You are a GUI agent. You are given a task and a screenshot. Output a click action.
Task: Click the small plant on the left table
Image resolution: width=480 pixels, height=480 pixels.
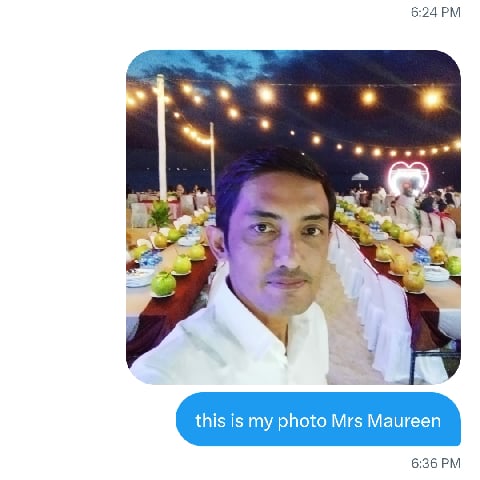pyautogui.click(x=160, y=214)
